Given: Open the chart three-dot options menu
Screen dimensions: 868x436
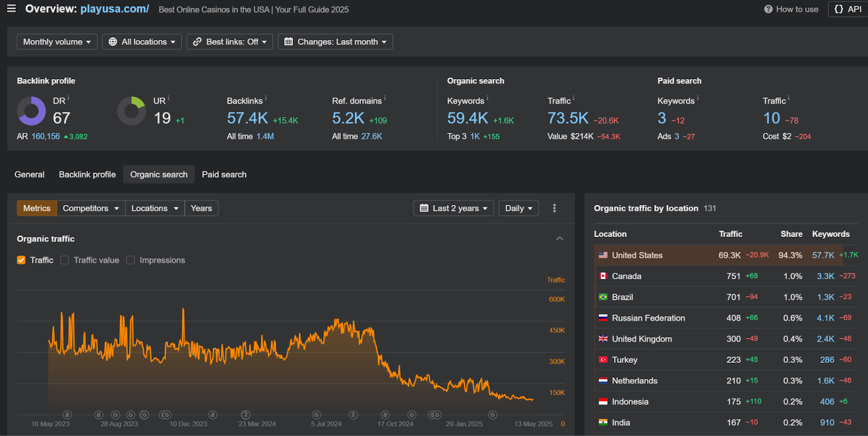Looking at the screenshot, I should [x=554, y=208].
